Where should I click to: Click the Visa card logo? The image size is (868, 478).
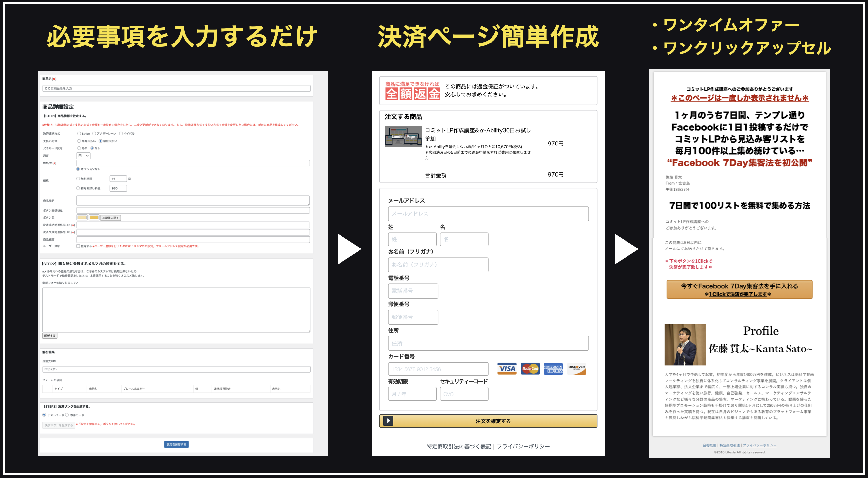tap(507, 368)
